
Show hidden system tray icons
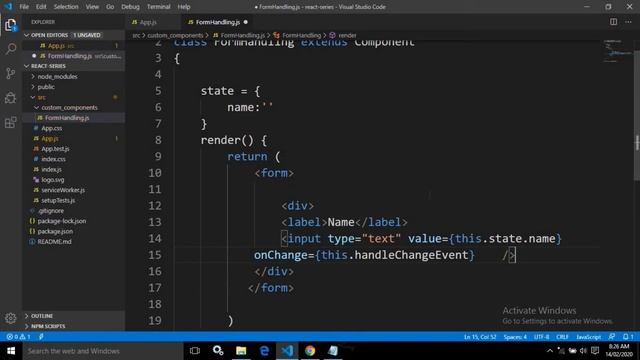pyautogui.click(x=550, y=351)
